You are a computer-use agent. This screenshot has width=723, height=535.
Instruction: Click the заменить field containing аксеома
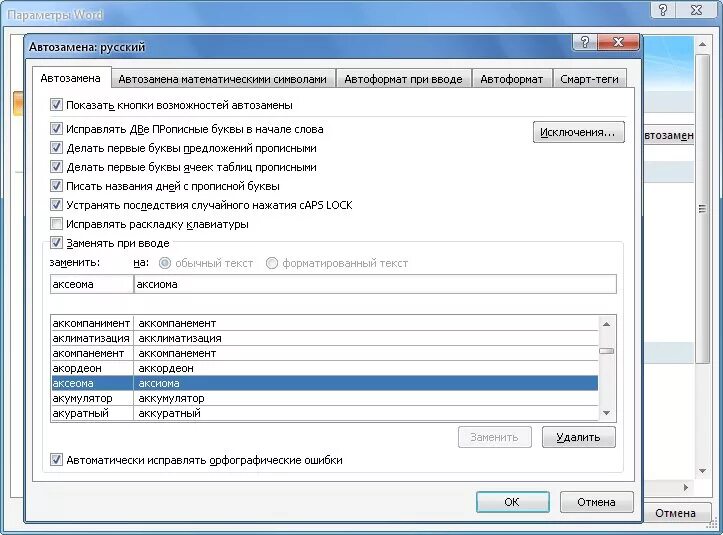click(91, 284)
